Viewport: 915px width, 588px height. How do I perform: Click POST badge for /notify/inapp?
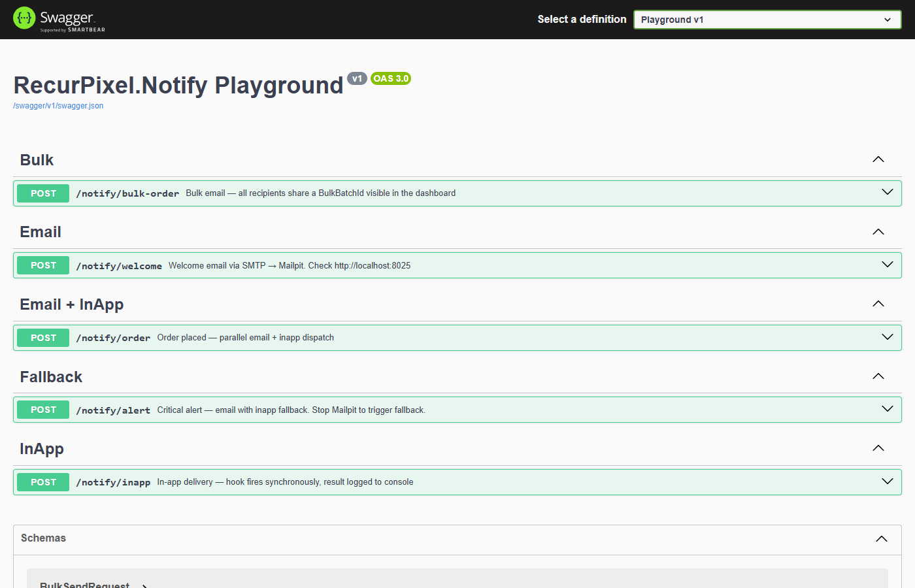click(43, 482)
